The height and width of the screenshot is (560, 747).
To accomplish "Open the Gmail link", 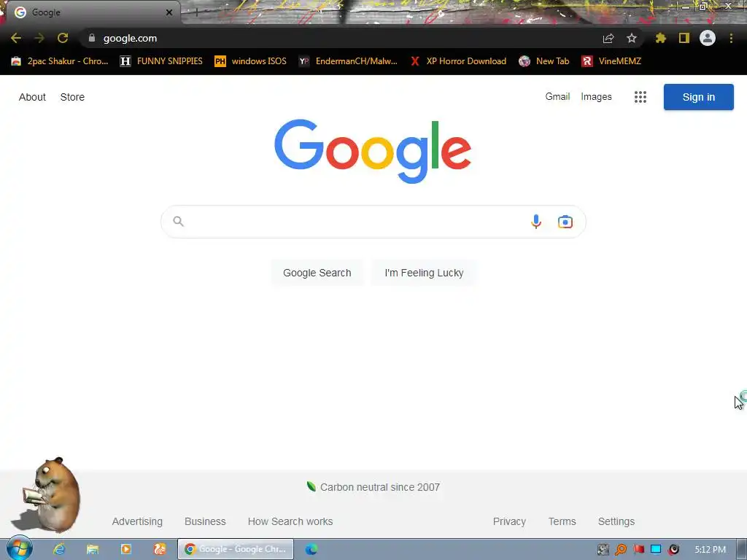I will [557, 97].
